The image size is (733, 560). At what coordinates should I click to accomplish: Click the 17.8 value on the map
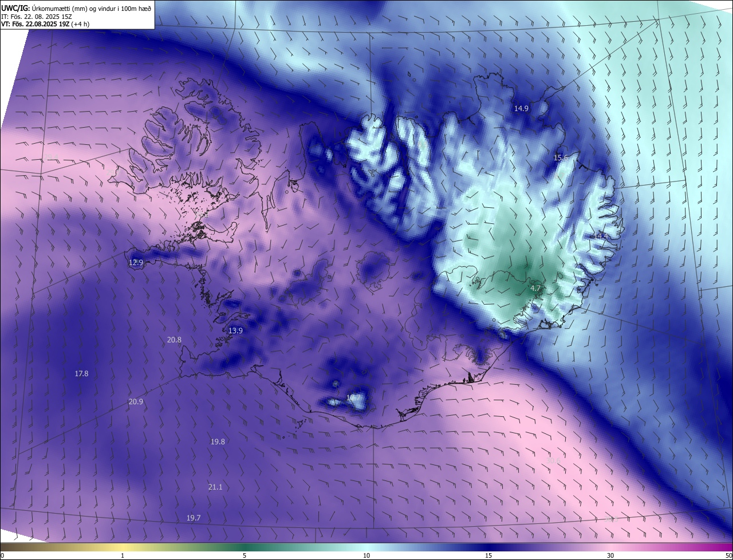point(81,373)
